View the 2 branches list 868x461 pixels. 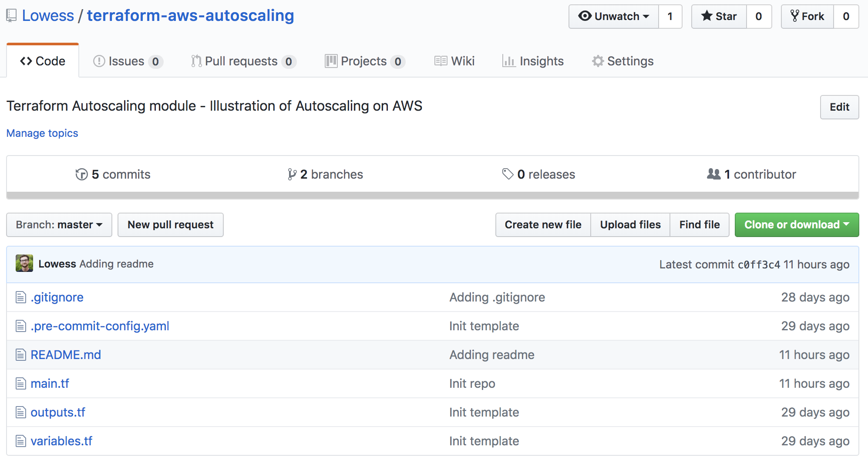(326, 174)
